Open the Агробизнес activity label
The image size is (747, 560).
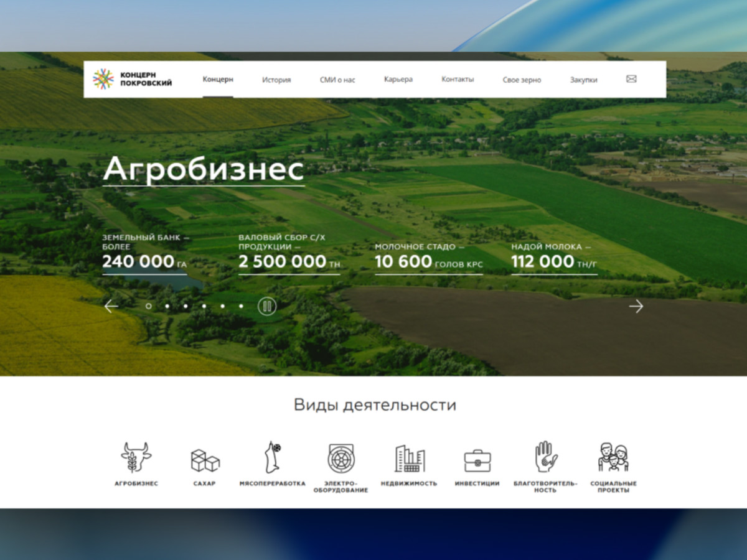[x=136, y=483]
